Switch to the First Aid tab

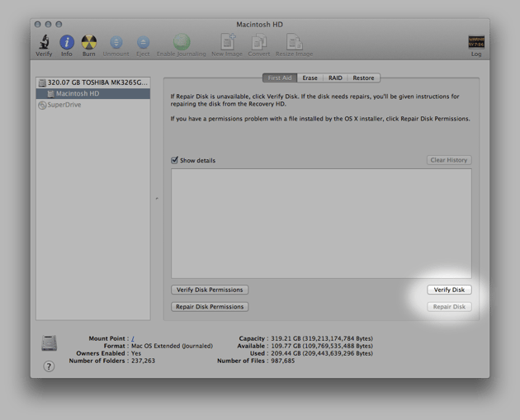pyautogui.click(x=280, y=78)
